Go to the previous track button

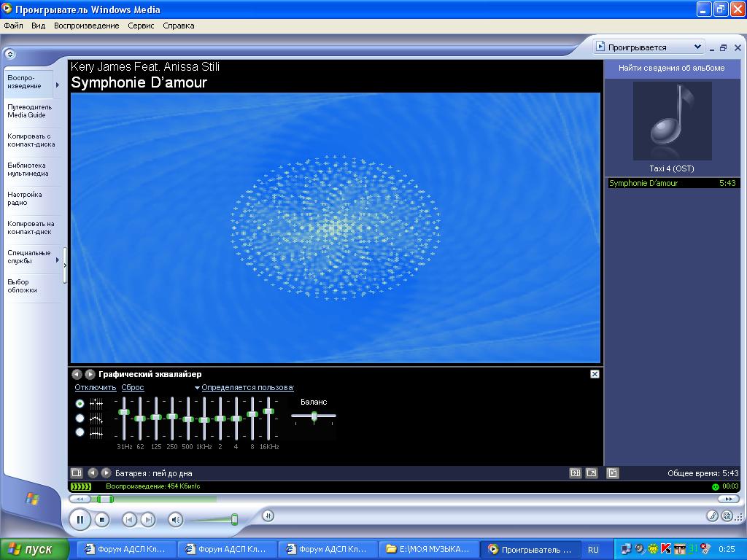(129, 520)
